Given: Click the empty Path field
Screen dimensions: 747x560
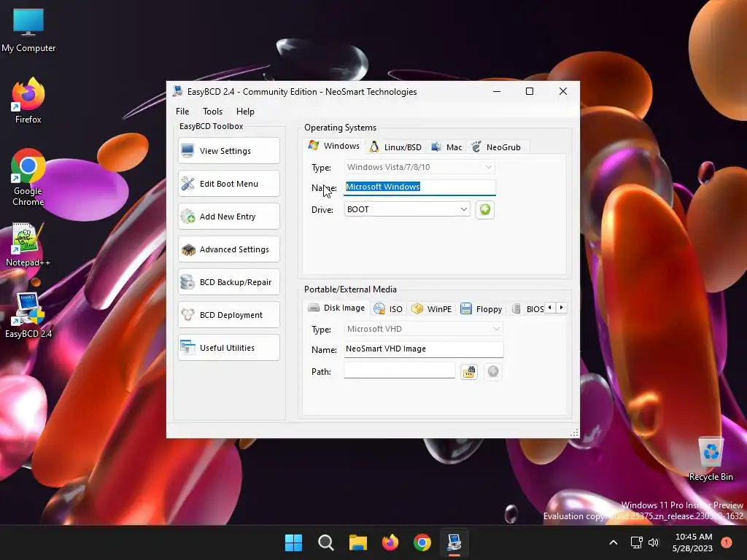Looking at the screenshot, I should pyautogui.click(x=399, y=370).
